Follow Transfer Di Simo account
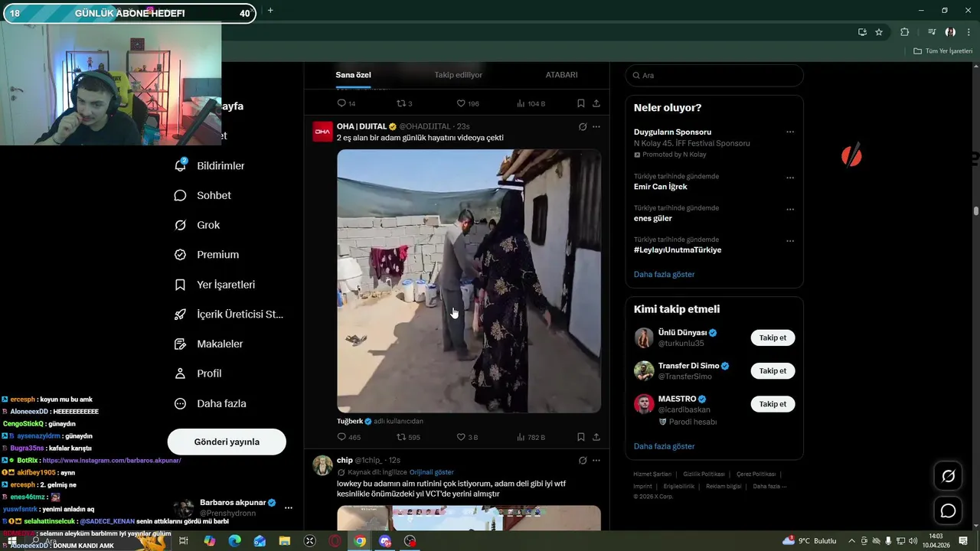Screen dimensions: 980x551 [x=773, y=370]
